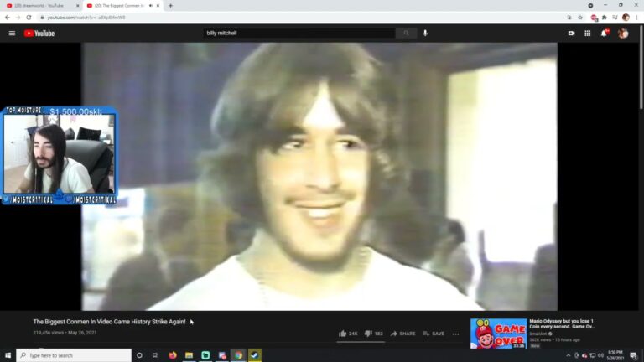Open the YouTube hamburger guide menu
This screenshot has width=644, height=362.
pyautogui.click(x=12, y=34)
